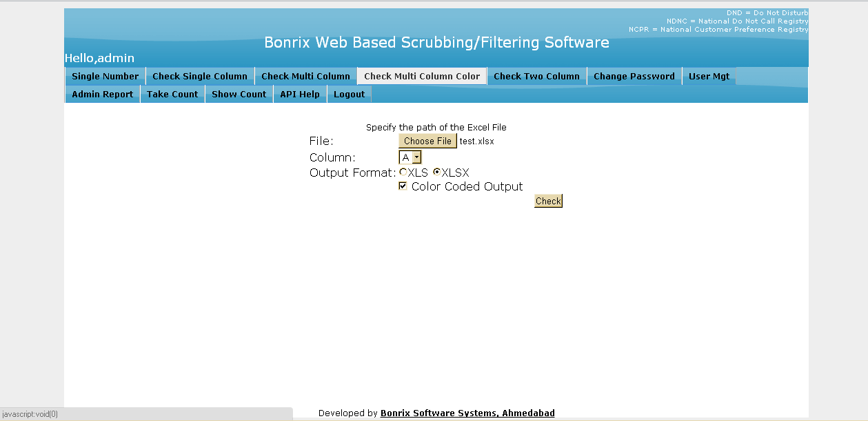
Task: Open the Change Password page
Action: click(x=634, y=77)
